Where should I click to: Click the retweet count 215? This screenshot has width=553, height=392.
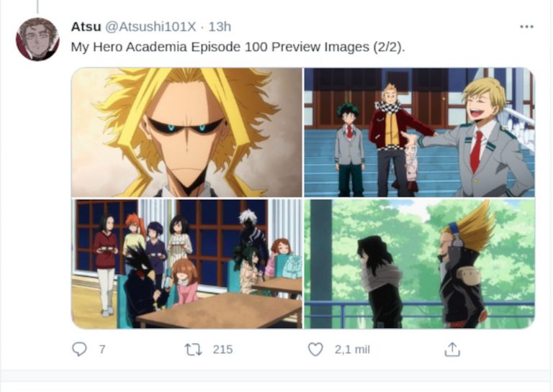click(x=222, y=350)
